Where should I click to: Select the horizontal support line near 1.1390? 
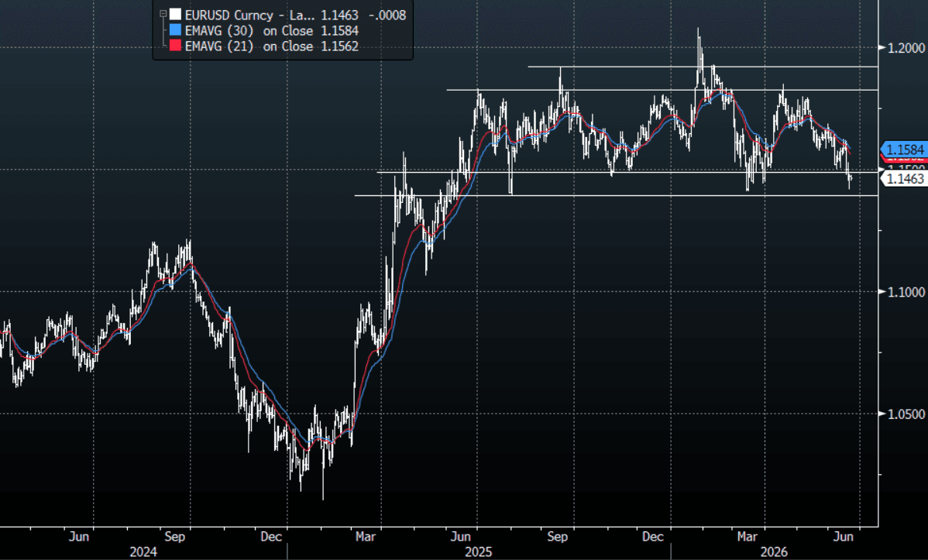click(x=616, y=195)
